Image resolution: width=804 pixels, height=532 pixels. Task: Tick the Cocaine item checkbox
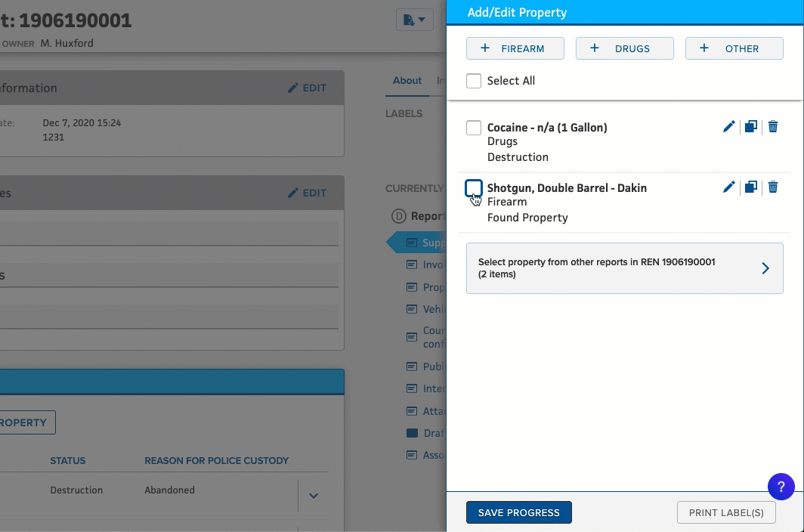pyautogui.click(x=474, y=128)
